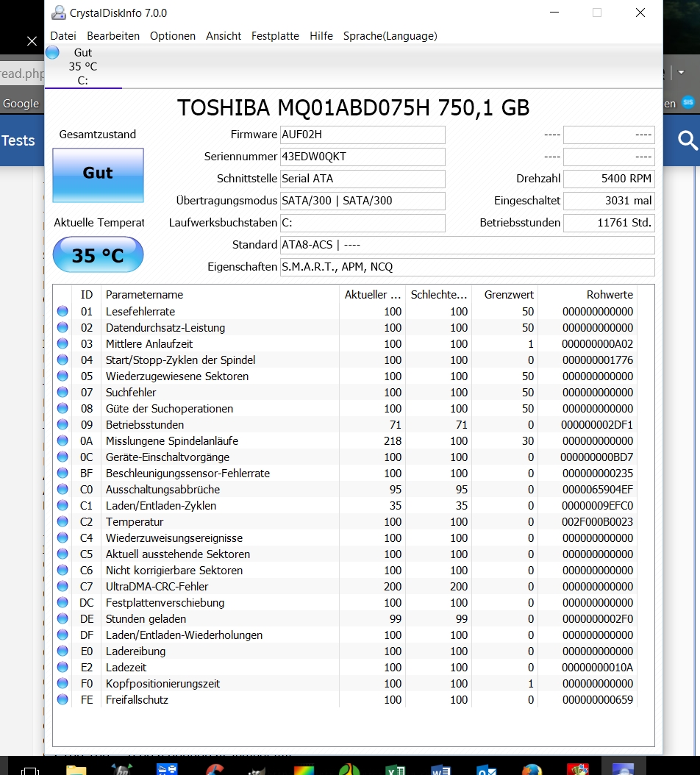The height and width of the screenshot is (775, 700).
Task: Click status orb for Güte der Suchoperationen
Action: click(x=63, y=408)
